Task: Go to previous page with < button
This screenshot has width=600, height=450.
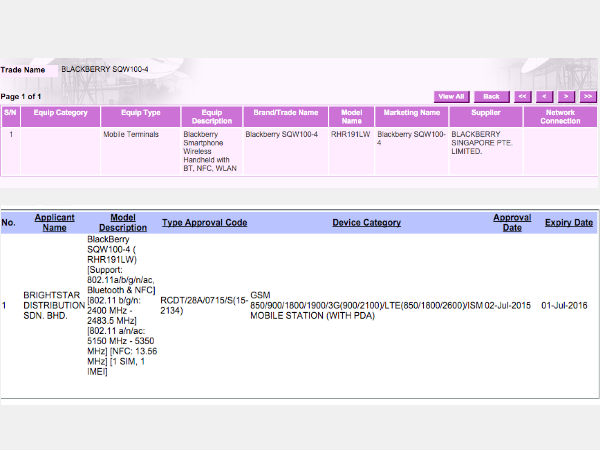Action: [545, 97]
